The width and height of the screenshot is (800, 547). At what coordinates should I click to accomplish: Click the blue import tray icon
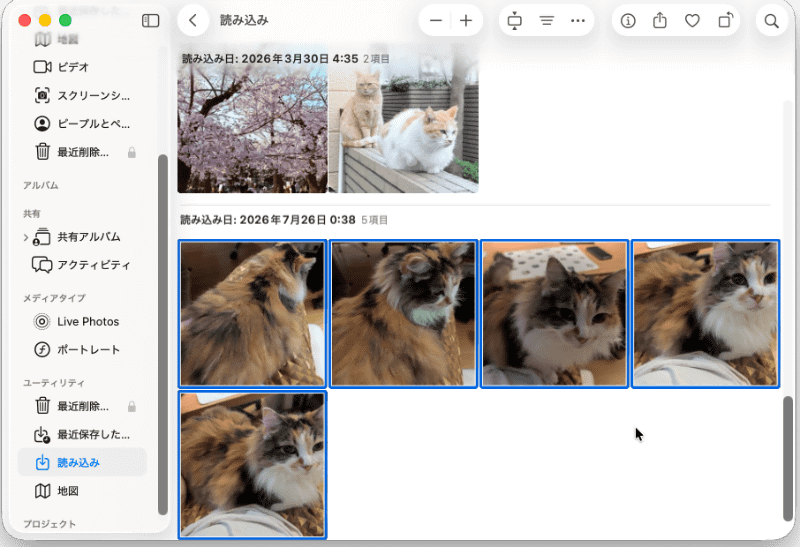[x=42, y=462]
